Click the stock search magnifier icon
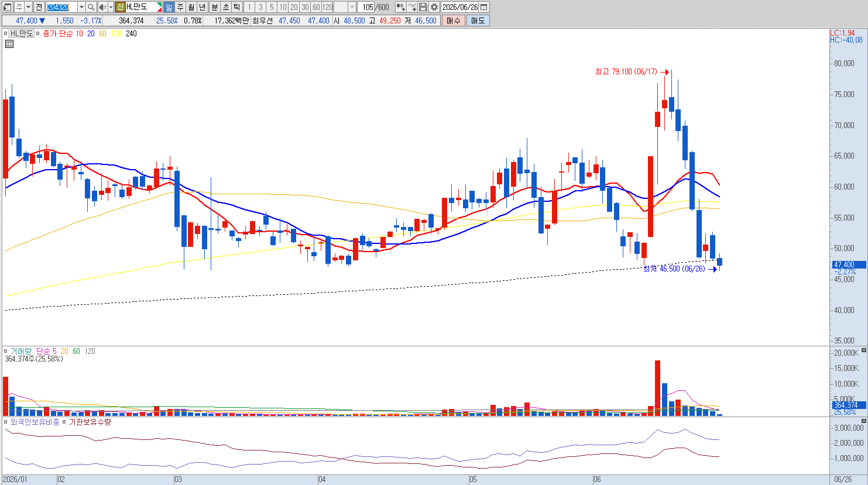868x485 pixels. pos(91,7)
